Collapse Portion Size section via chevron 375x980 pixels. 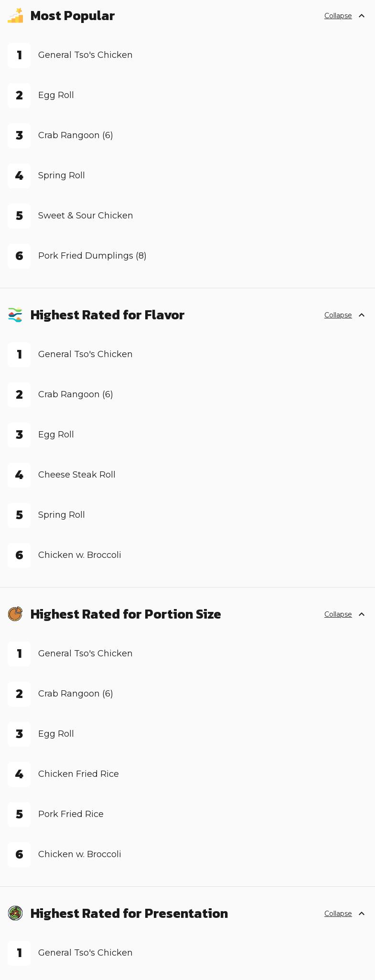point(362,614)
